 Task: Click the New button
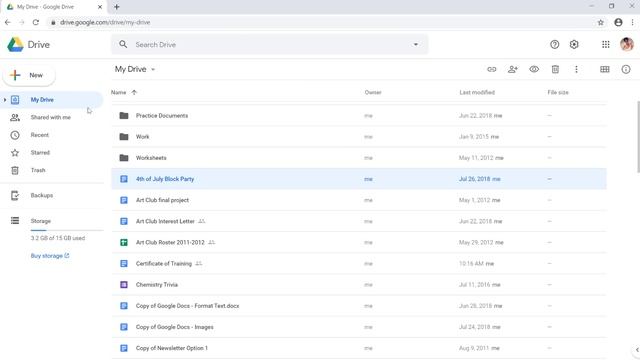[29, 75]
